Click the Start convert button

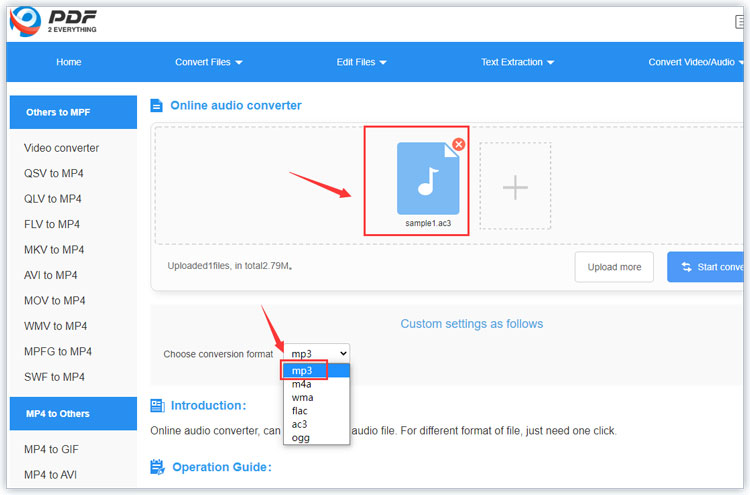click(706, 267)
